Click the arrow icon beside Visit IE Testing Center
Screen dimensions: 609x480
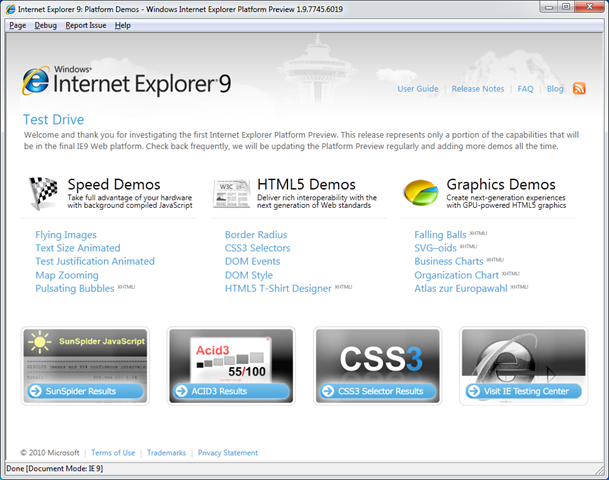pyautogui.click(x=474, y=391)
